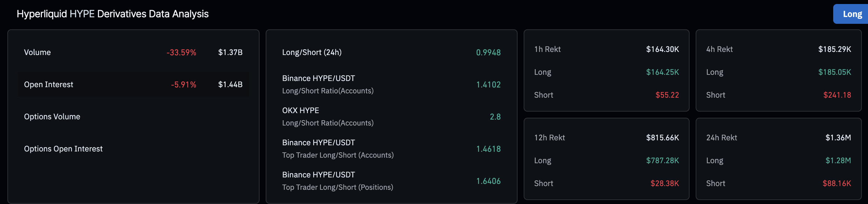Screen dimensions: 868x204
Task: Select the 12h Rekt card title
Action: [x=549, y=138]
